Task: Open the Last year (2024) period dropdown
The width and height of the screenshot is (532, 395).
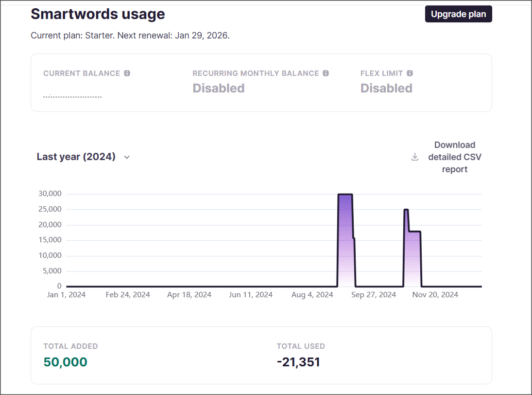Action: coord(76,157)
